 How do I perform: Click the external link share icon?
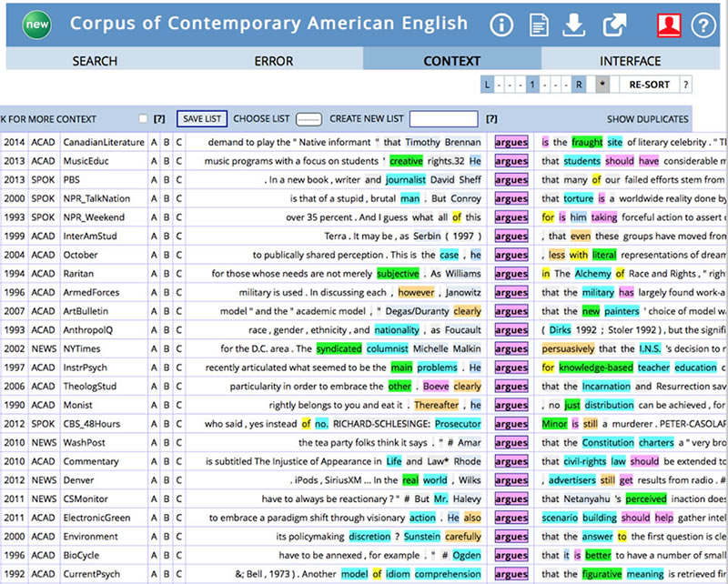(x=614, y=25)
